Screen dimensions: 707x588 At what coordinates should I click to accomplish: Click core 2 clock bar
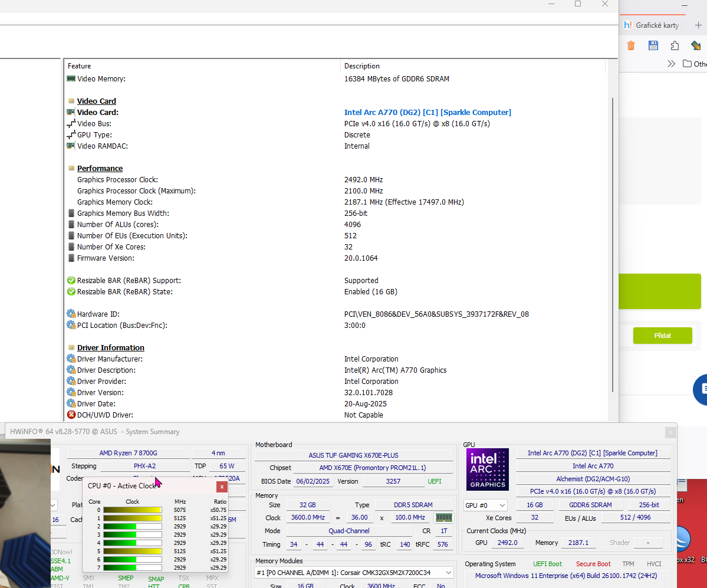point(133,526)
